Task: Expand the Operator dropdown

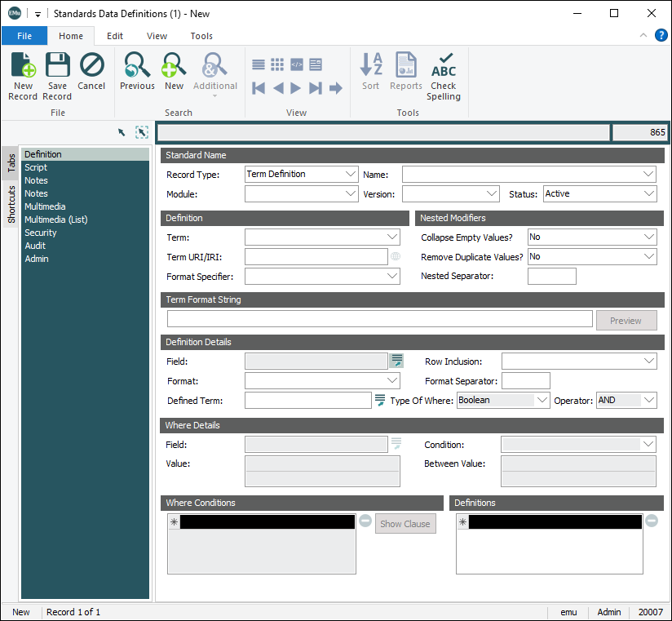Action: [x=648, y=400]
